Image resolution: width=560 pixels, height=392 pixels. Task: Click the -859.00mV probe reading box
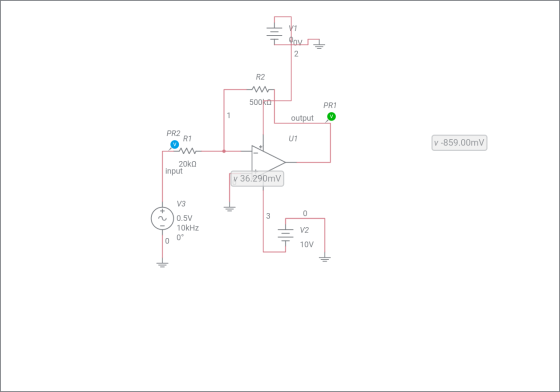pos(459,143)
